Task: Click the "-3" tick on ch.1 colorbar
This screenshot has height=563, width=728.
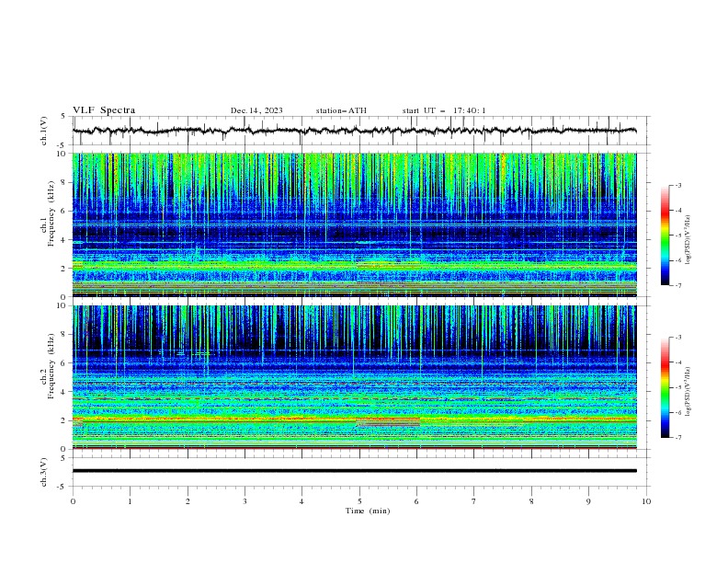Action: tap(677, 185)
